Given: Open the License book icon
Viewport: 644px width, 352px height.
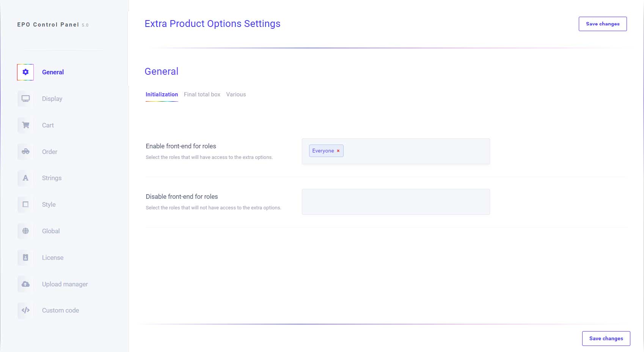Looking at the screenshot, I should pos(25,258).
